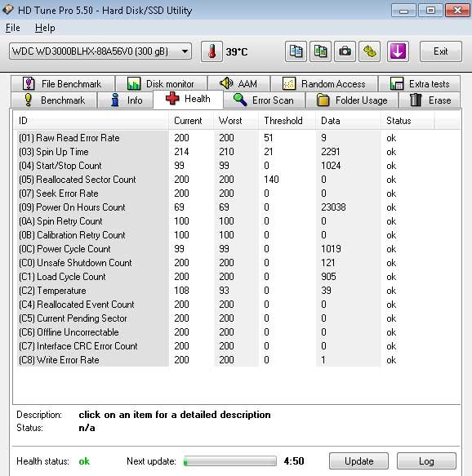This screenshot has height=476, width=472.
Task: Click the blue info icon on Info tab
Action: pyautogui.click(x=115, y=100)
